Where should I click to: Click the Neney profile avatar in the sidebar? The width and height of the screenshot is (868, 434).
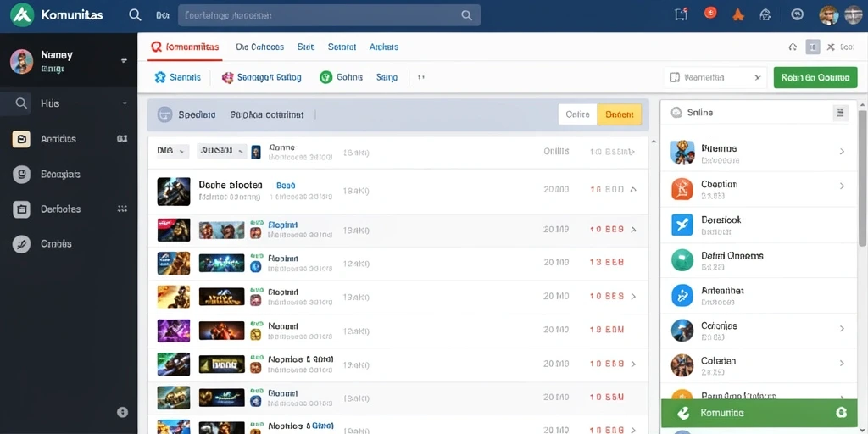(21, 61)
